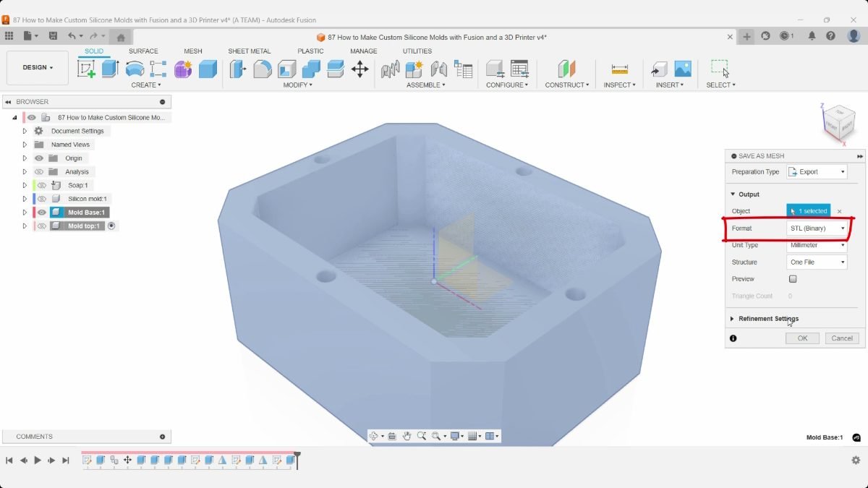
Task: Click the Create Form tool icon
Action: point(182,69)
